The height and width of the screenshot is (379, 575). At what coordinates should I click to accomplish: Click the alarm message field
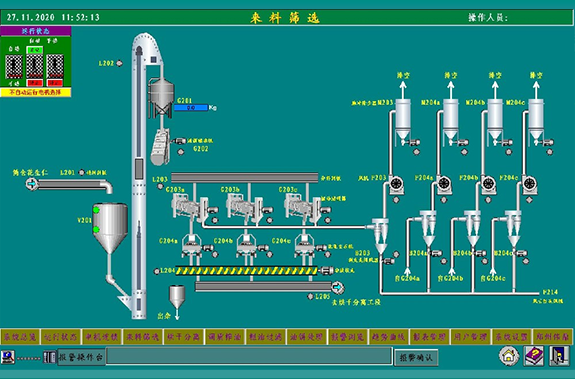click(249, 356)
